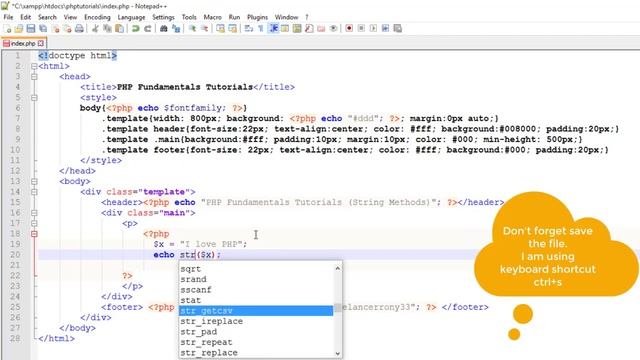Screen dimensions: 640x360
Task: Select highlighted str_getcsv suggestion
Action: pyautogui.click(x=256, y=311)
